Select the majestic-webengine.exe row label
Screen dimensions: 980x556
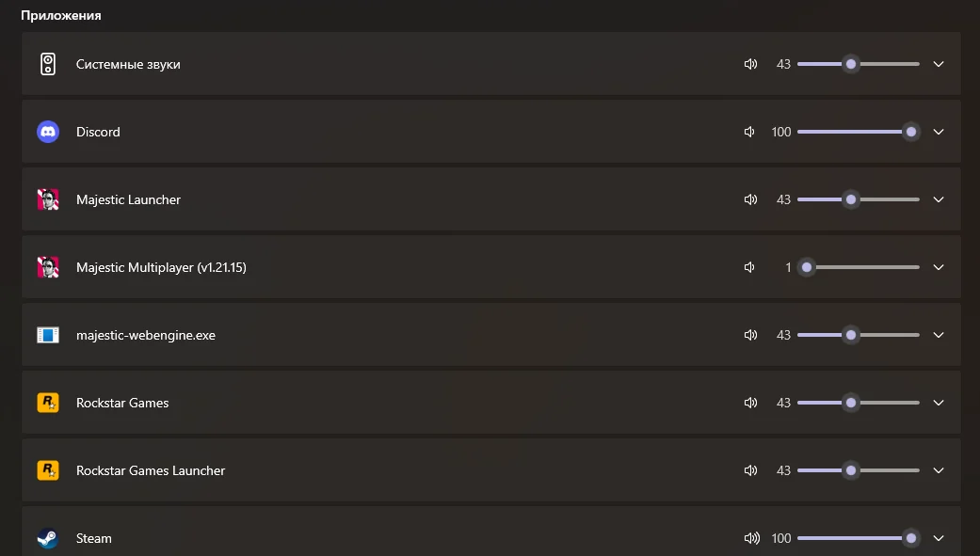[146, 335]
